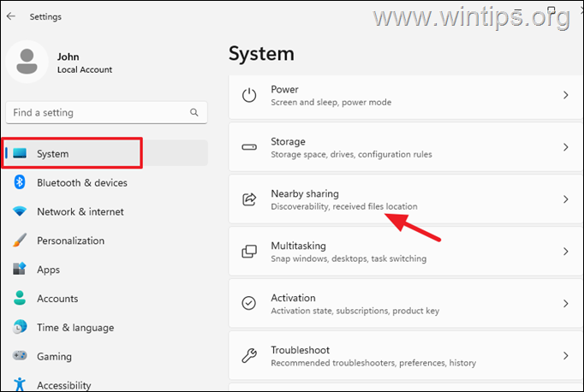
Task: Open Gaming category in sidebar
Action: 106,356
